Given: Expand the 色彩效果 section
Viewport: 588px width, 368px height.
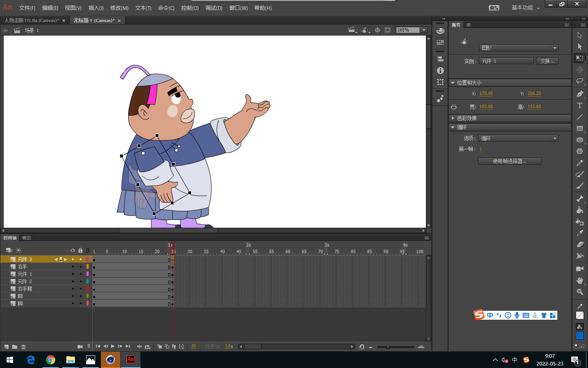Looking at the screenshot, I should pyautogui.click(x=453, y=118).
